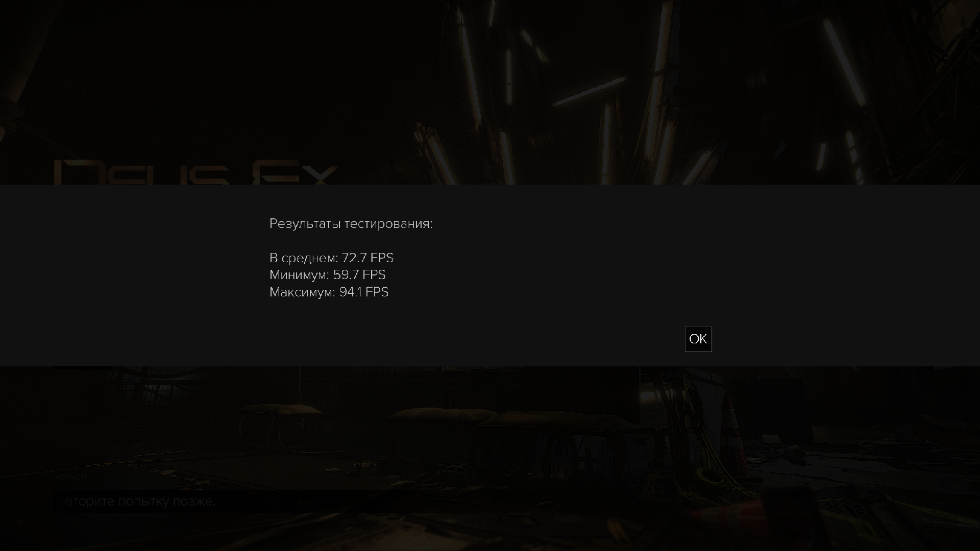The width and height of the screenshot is (980, 551).
Task: Click the average value 72.7
Action: tap(354, 258)
